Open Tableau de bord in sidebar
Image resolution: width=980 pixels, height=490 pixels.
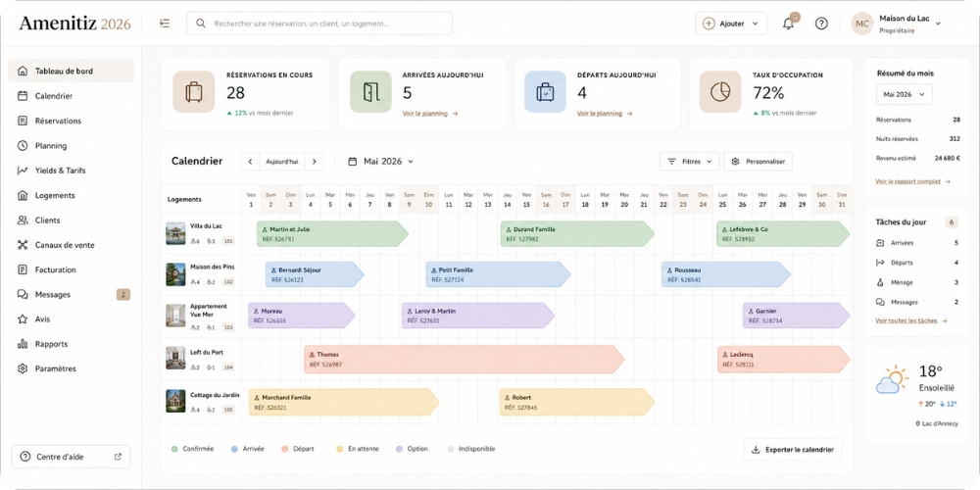(x=71, y=71)
